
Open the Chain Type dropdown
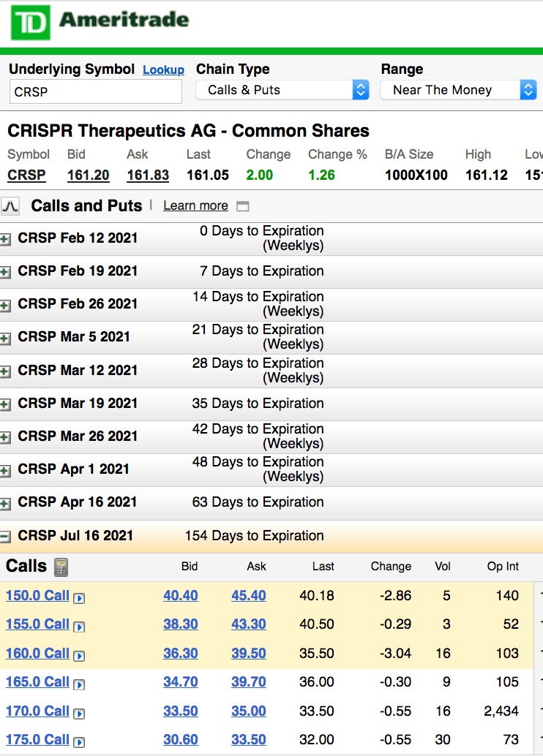tap(282, 90)
